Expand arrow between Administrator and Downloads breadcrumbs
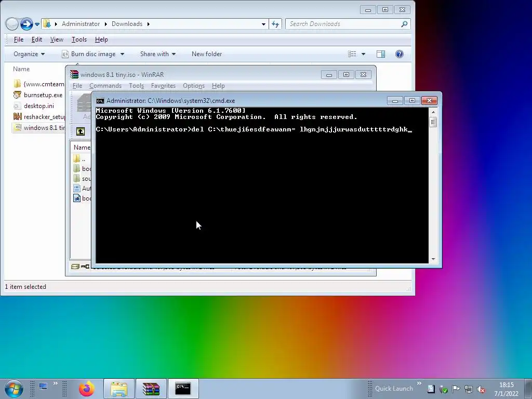532x399 pixels. pos(105,24)
